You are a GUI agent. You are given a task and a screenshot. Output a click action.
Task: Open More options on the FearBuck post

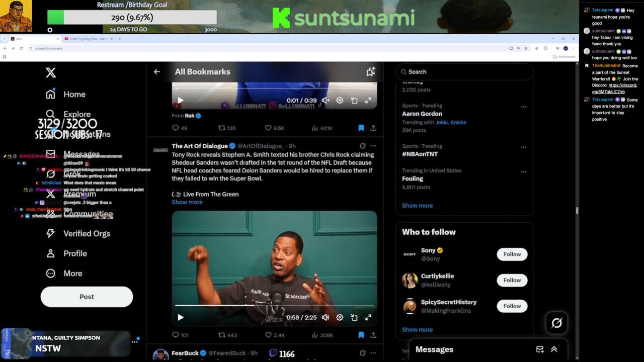coord(373,353)
